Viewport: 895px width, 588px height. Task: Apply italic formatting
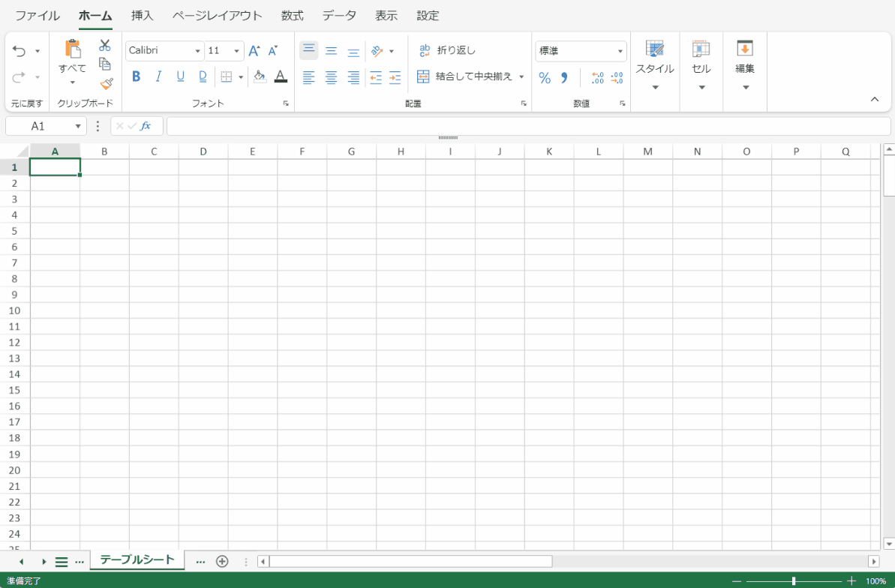click(158, 76)
